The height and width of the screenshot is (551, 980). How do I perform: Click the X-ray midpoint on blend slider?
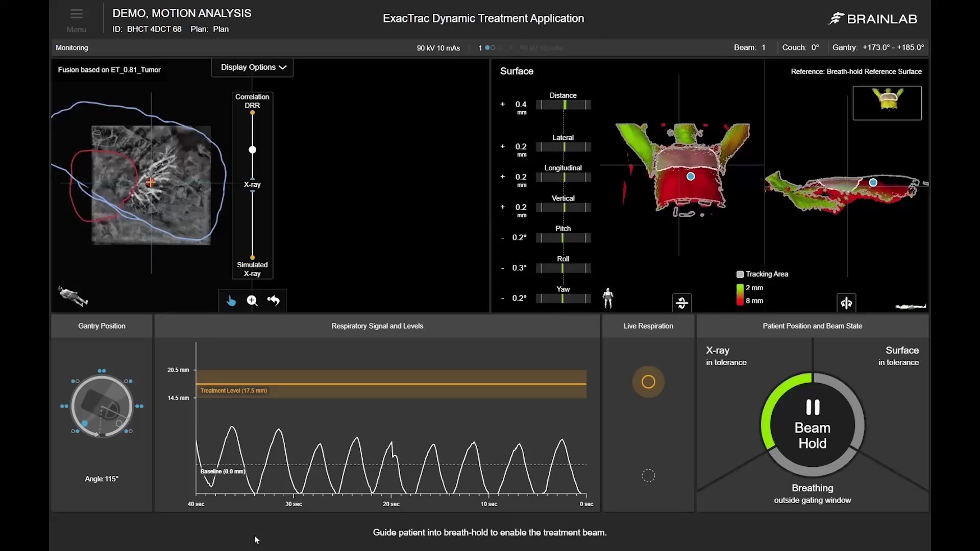(x=252, y=185)
